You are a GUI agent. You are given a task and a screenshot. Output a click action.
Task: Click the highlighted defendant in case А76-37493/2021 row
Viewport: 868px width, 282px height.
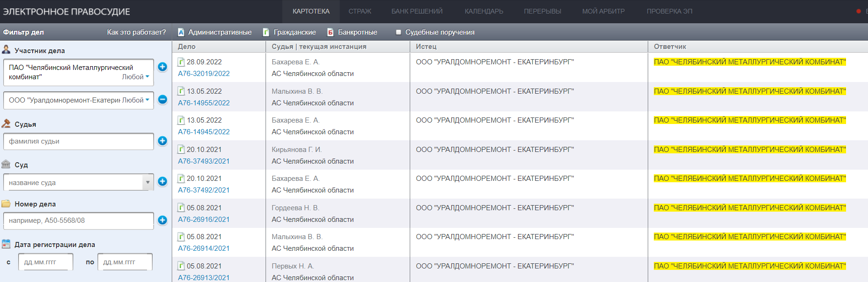750,150
